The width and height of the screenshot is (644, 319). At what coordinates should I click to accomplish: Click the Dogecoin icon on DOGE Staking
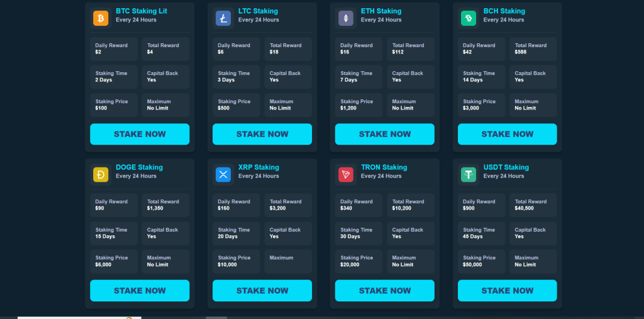click(x=101, y=175)
